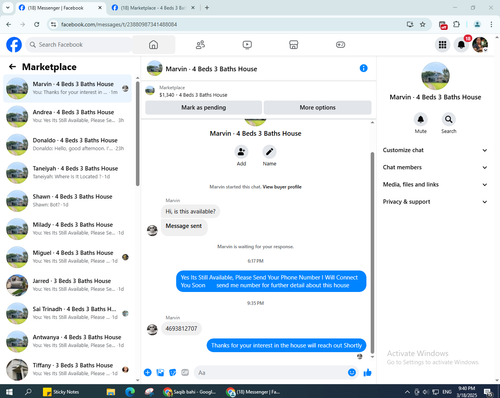Expand Customize chat section
Viewport: 500px width, 398px height.
pyautogui.click(x=435, y=150)
